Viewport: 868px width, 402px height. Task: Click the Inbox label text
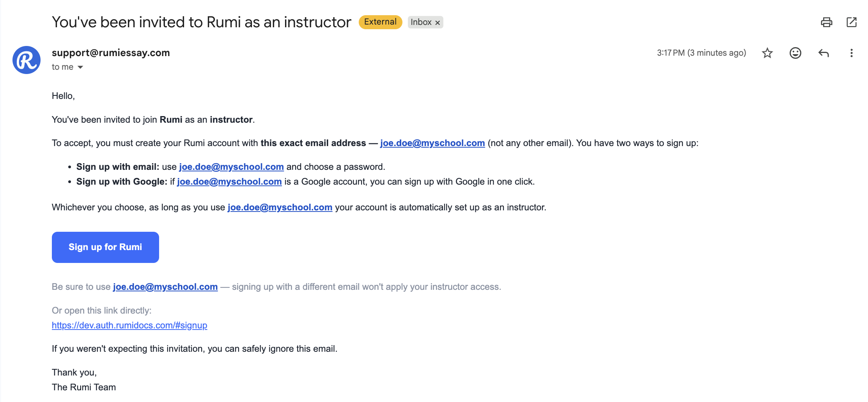[x=421, y=22]
